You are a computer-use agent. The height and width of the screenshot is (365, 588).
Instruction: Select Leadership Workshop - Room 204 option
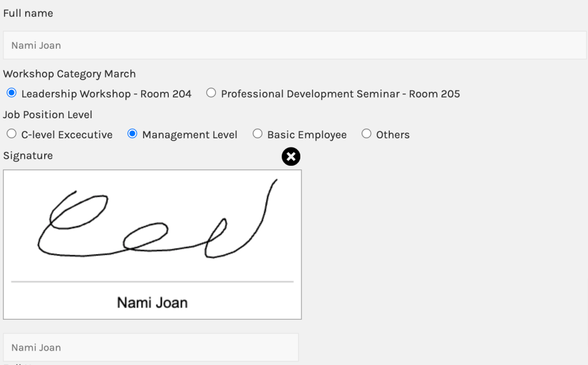click(x=11, y=92)
